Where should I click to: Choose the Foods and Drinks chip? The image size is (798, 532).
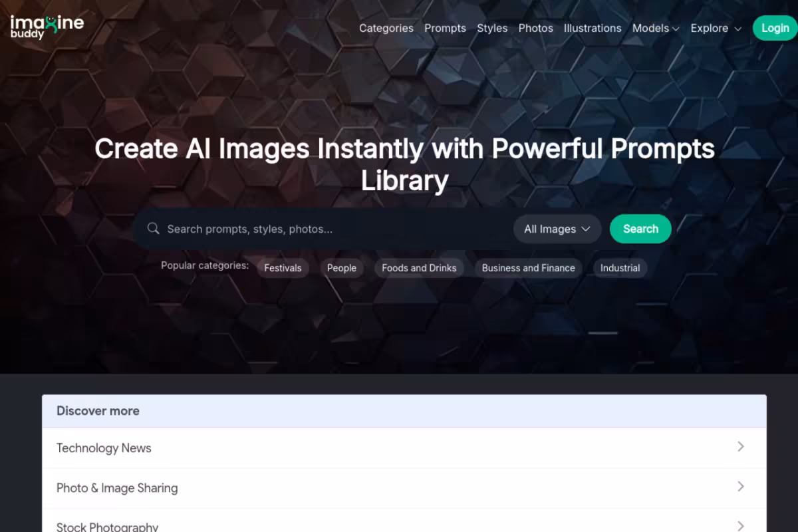click(x=419, y=268)
